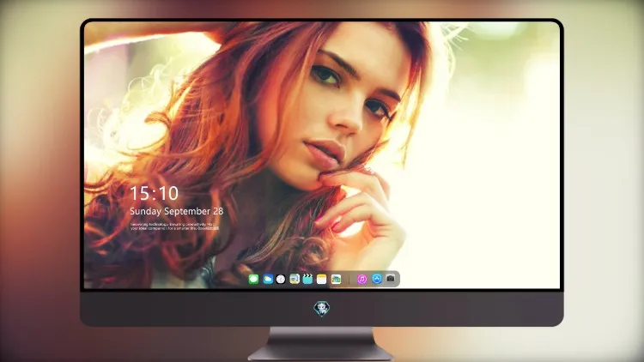Click the date text "Sunday September 28"
The width and height of the screenshot is (644, 362).
pyautogui.click(x=177, y=211)
